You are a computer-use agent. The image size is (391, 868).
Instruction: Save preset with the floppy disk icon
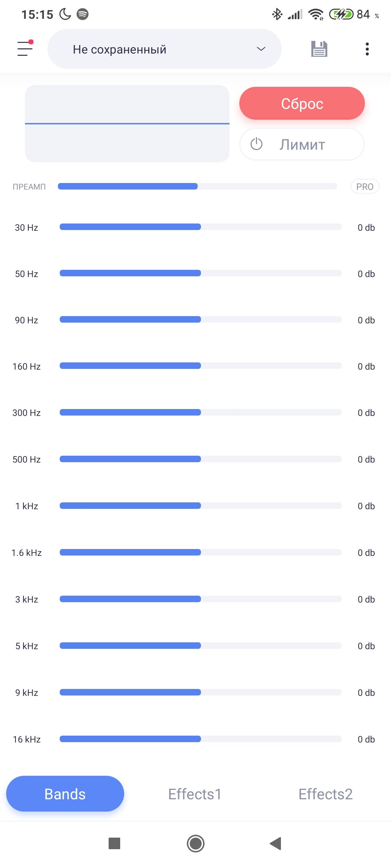[319, 49]
